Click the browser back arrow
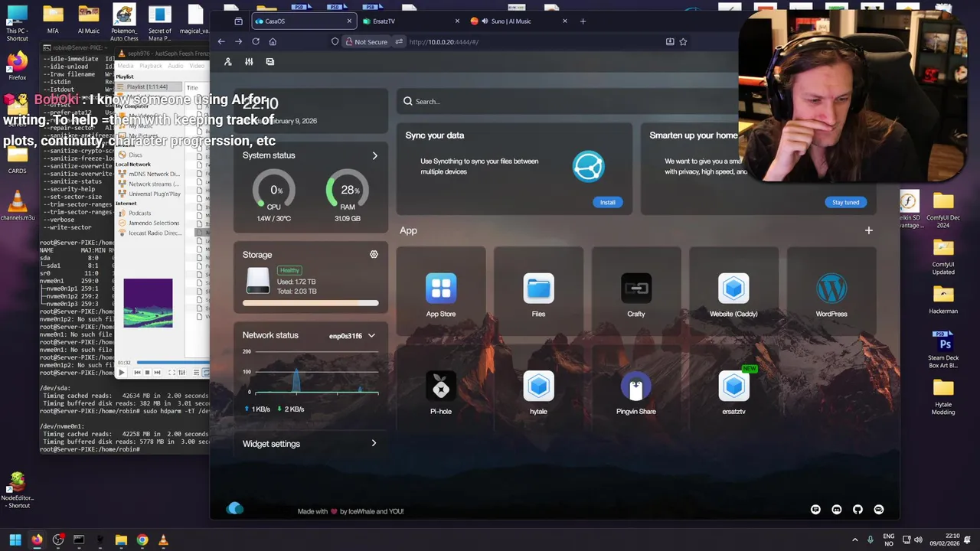980x551 pixels. (221, 41)
